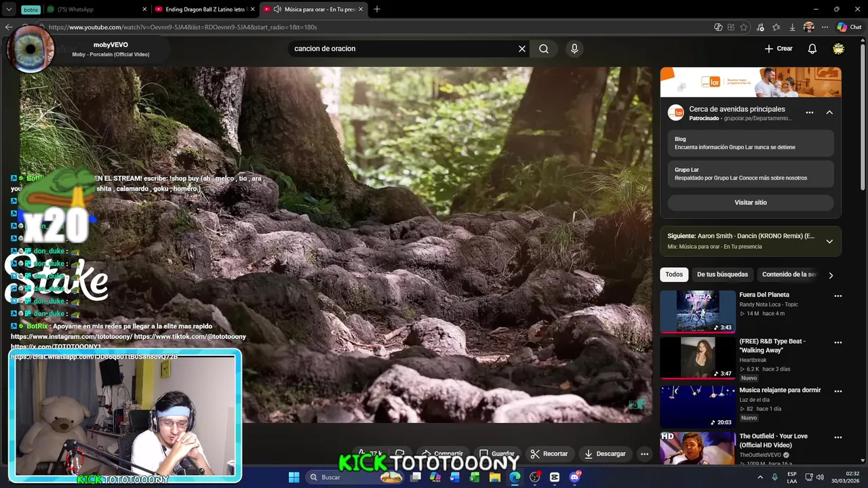
Task: Open taskbar volume control
Action: 820,477
